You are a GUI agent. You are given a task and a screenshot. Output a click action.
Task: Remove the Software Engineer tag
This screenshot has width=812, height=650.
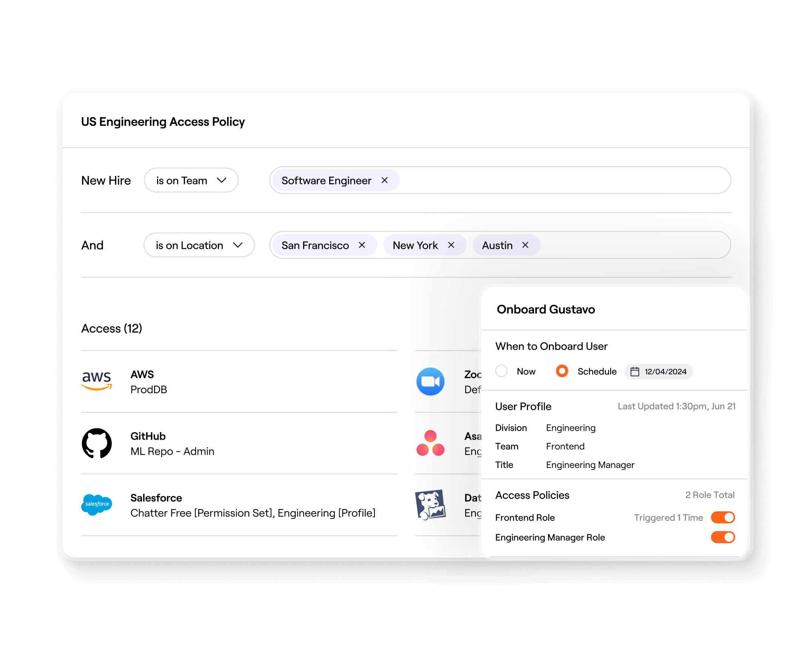click(384, 180)
